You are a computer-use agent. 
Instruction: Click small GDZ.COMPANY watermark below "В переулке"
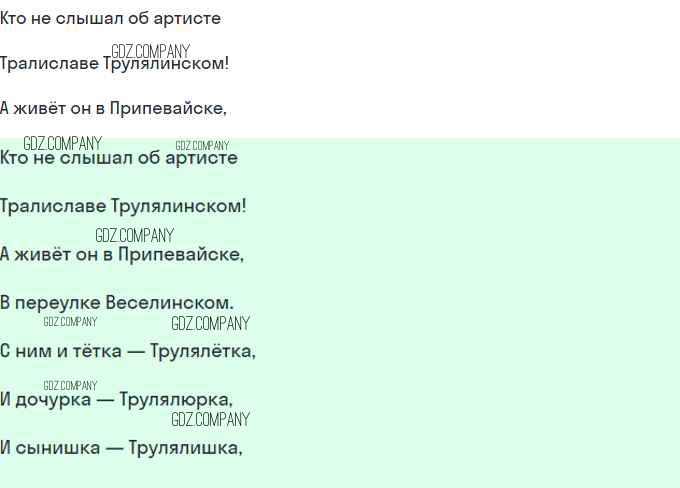coord(70,322)
